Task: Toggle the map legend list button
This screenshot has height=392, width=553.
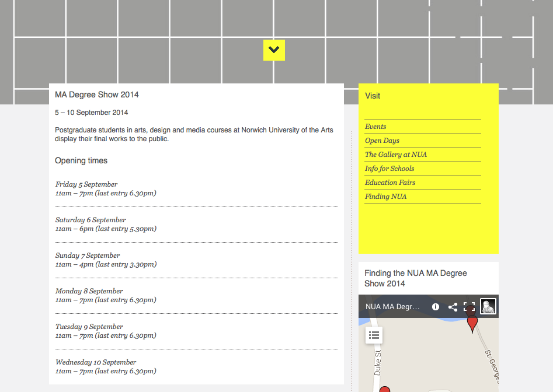Action: coord(374,335)
